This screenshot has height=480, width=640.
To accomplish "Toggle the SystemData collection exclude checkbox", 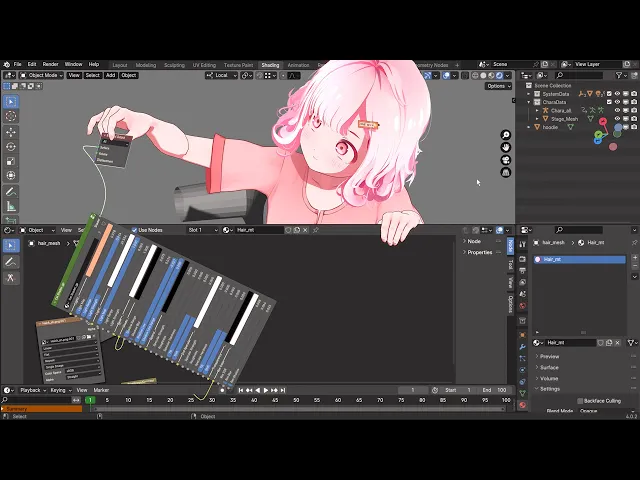I will pos(609,94).
